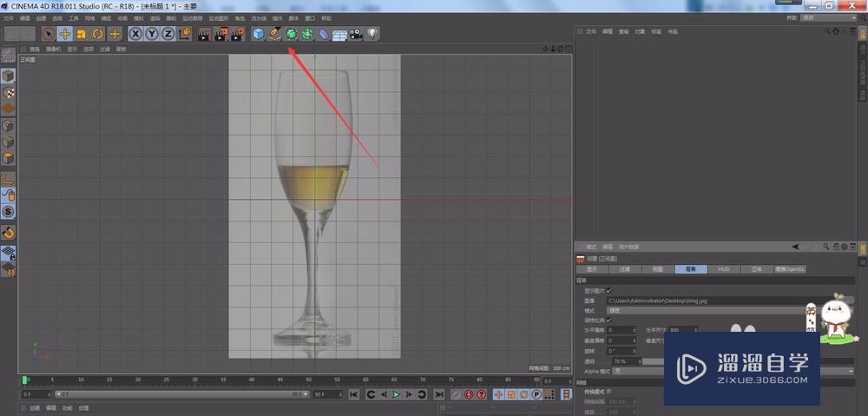
Task: Switch to the HUD tab
Action: tap(724, 269)
